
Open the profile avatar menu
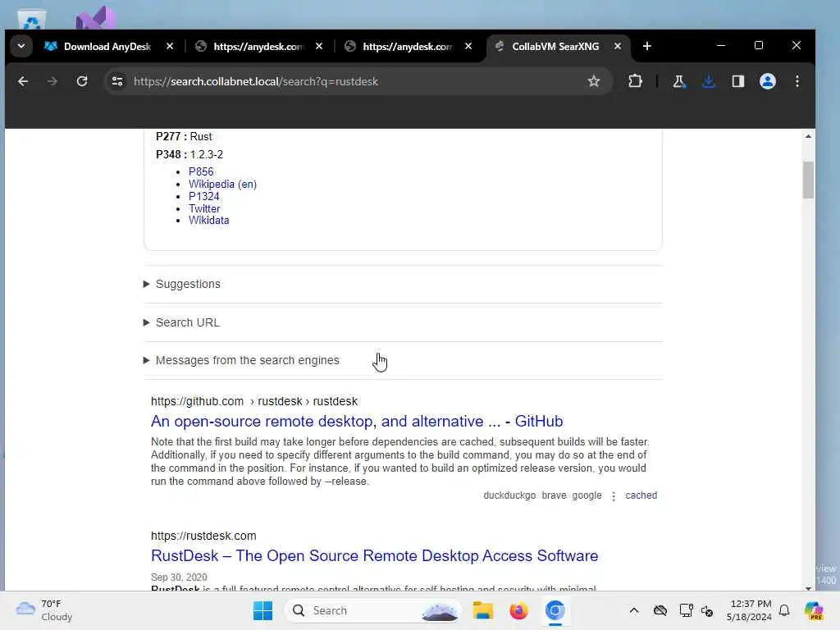[768, 81]
